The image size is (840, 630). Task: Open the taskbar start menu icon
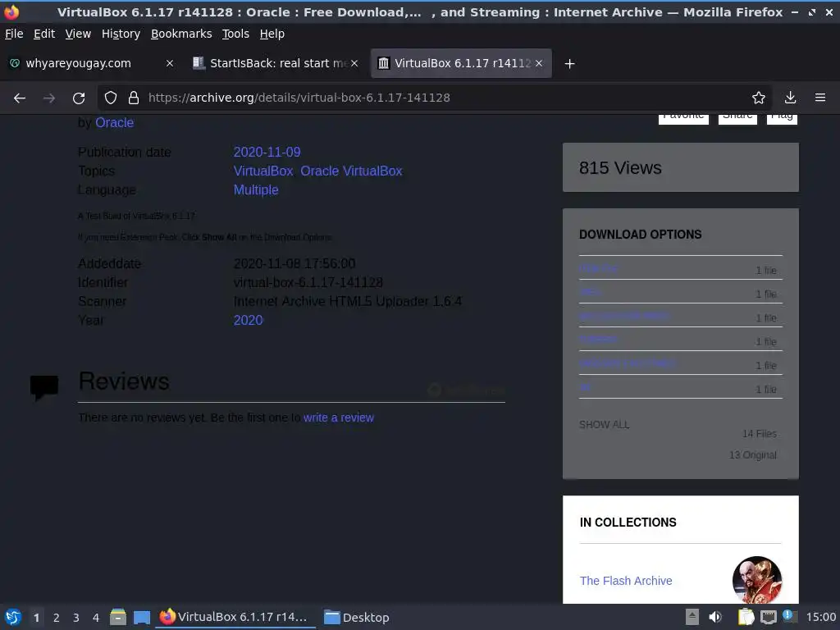click(x=13, y=617)
